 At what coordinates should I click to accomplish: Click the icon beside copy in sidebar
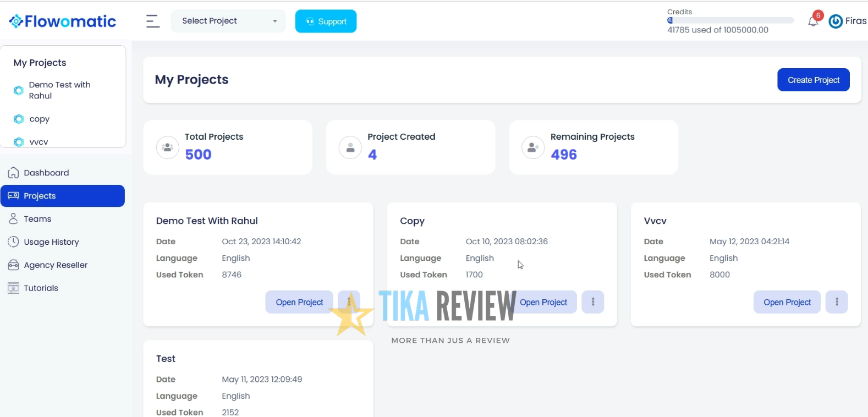pos(19,119)
